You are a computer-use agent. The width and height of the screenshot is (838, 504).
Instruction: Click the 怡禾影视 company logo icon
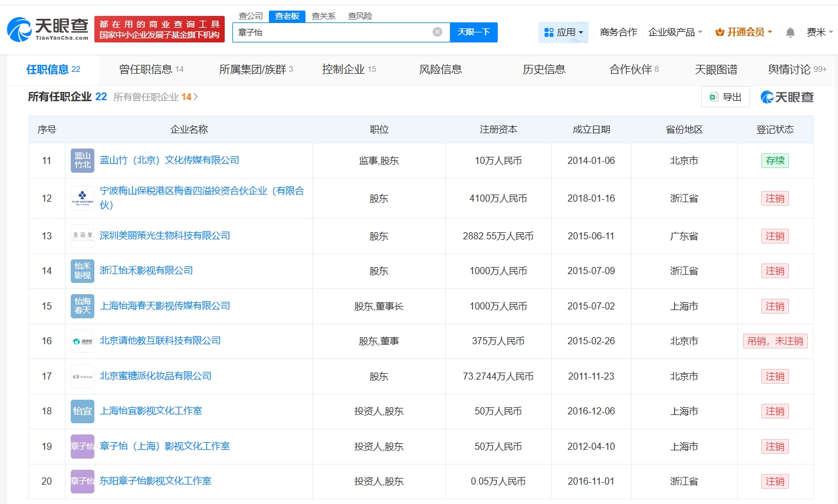point(83,271)
